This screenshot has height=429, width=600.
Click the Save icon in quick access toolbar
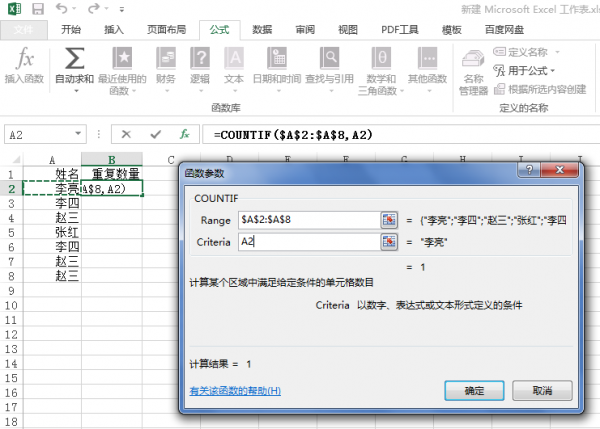click(x=38, y=8)
